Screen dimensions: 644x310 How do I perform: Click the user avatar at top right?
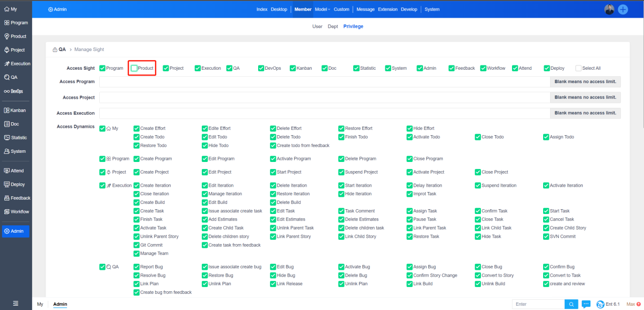(609, 9)
